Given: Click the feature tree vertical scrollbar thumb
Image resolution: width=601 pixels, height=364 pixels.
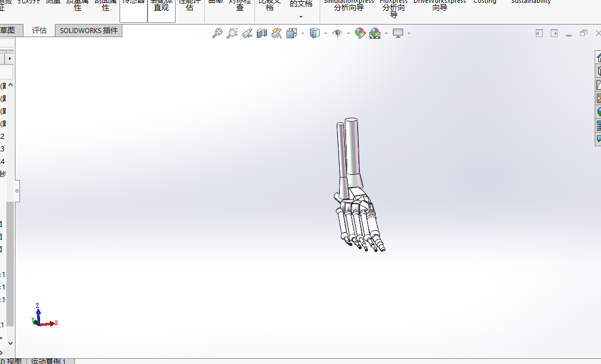Looking at the screenshot, I should tap(10, 265).
